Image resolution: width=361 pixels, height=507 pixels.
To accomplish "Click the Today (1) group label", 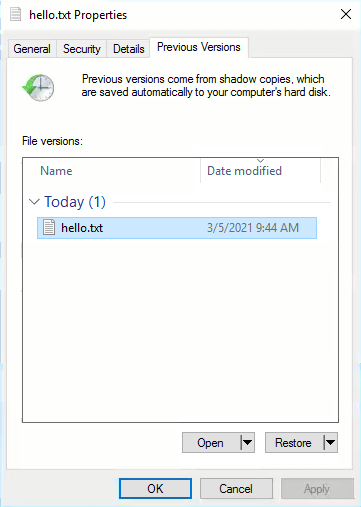I will [75, 202].
